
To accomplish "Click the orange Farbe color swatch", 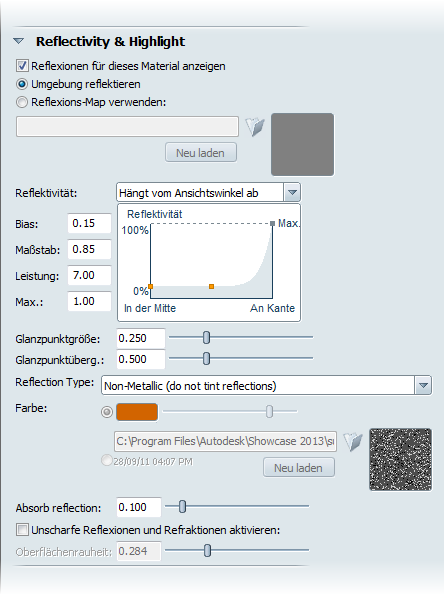I will (137, 412).
